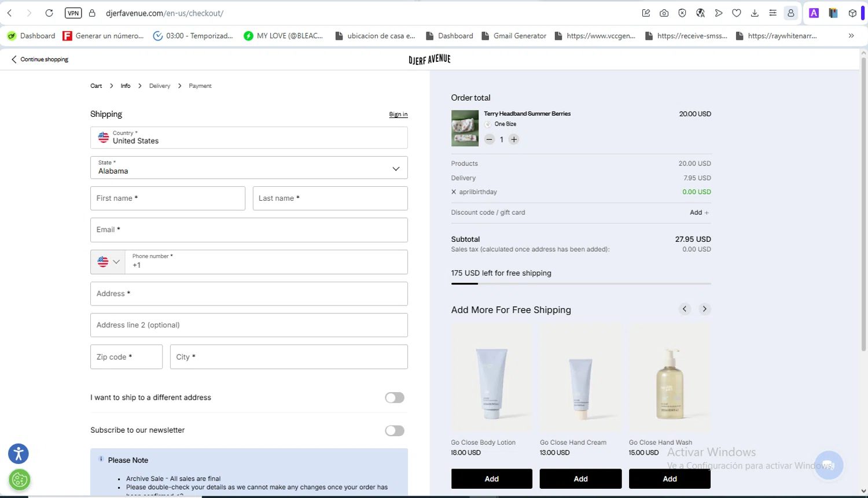Screen dimensions: 868x498
Task: Toggle newsletter subscription switch
Action: [395, 431]
